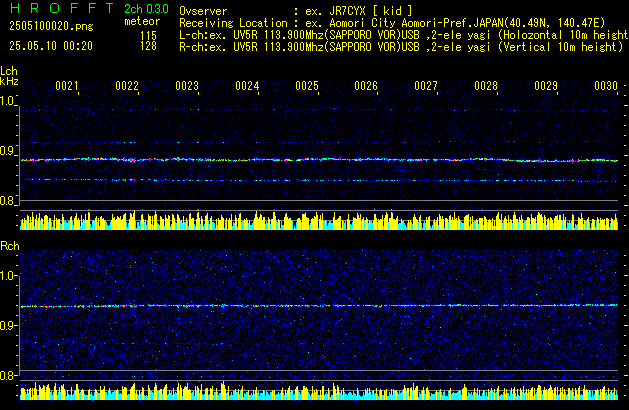Click the Lch 1.0 kHz tick label

coord(7,101)
